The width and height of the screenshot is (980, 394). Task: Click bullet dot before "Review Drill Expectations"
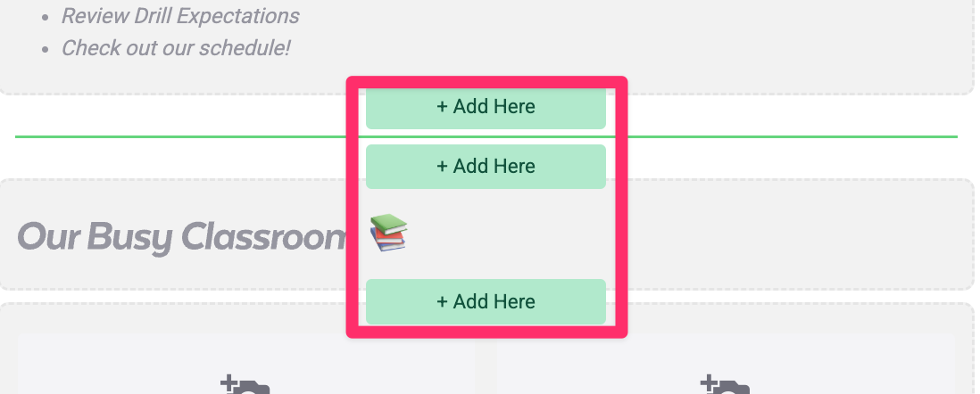pyautogui.click(x=46, y=17)
